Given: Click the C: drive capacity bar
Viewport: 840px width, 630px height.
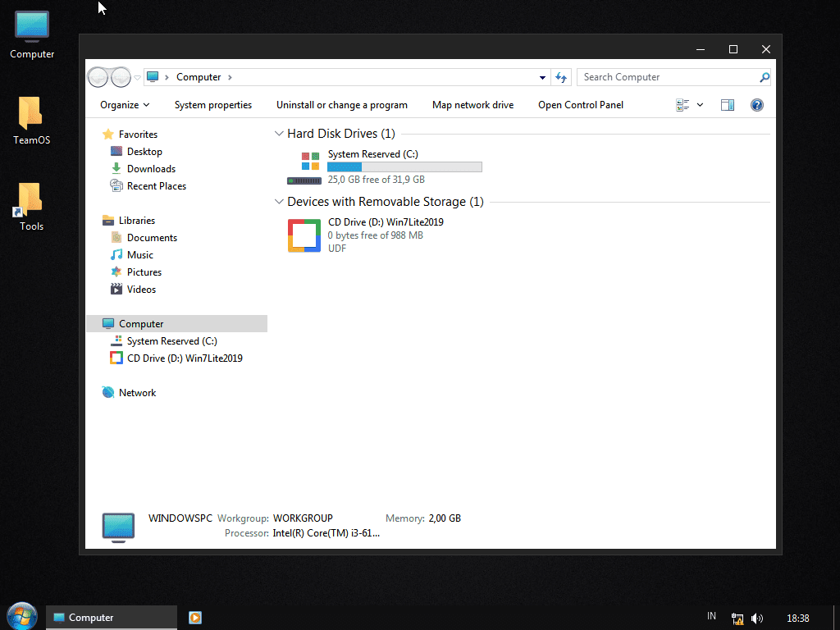Looking at the screenshot, I should pos(404,167).
